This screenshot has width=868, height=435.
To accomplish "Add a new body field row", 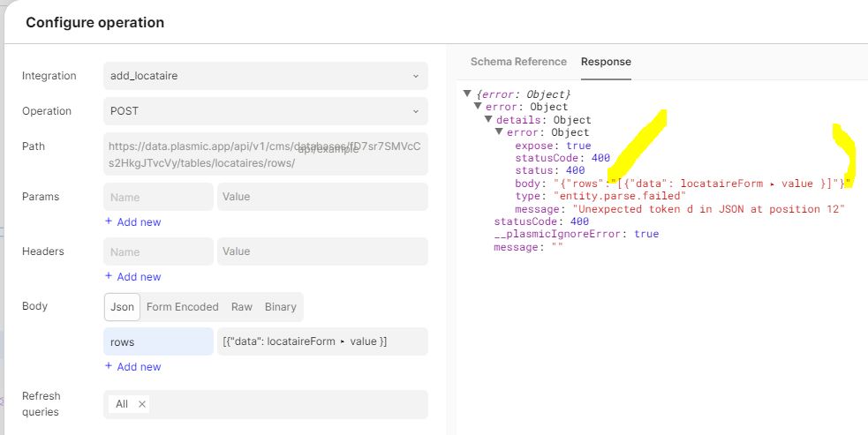I will 132,367.
